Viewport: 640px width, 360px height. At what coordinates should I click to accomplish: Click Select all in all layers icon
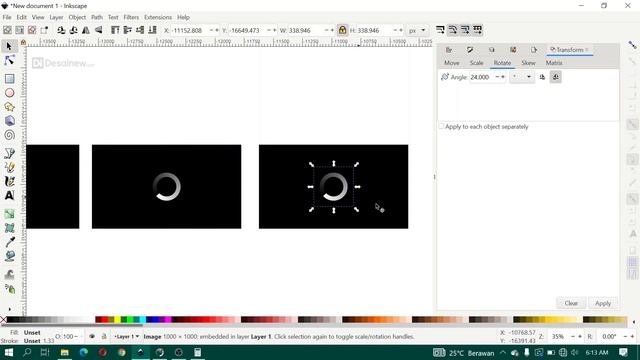[20, 30]
